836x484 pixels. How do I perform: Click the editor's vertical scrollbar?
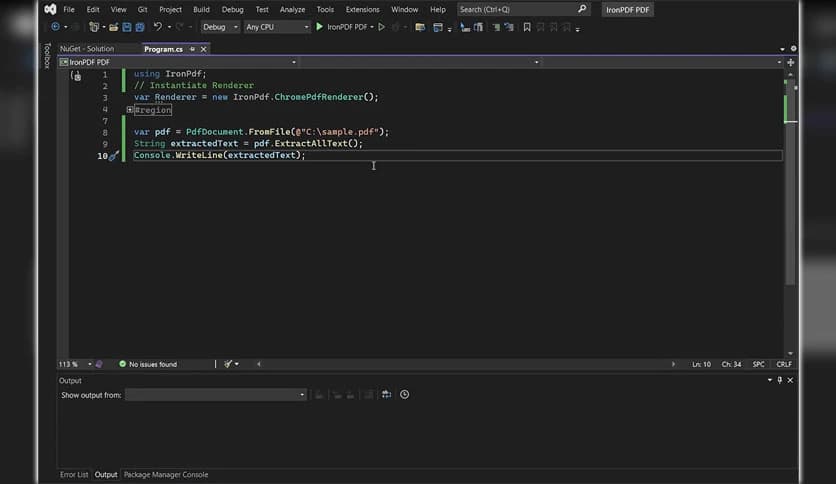click(790, 200)
